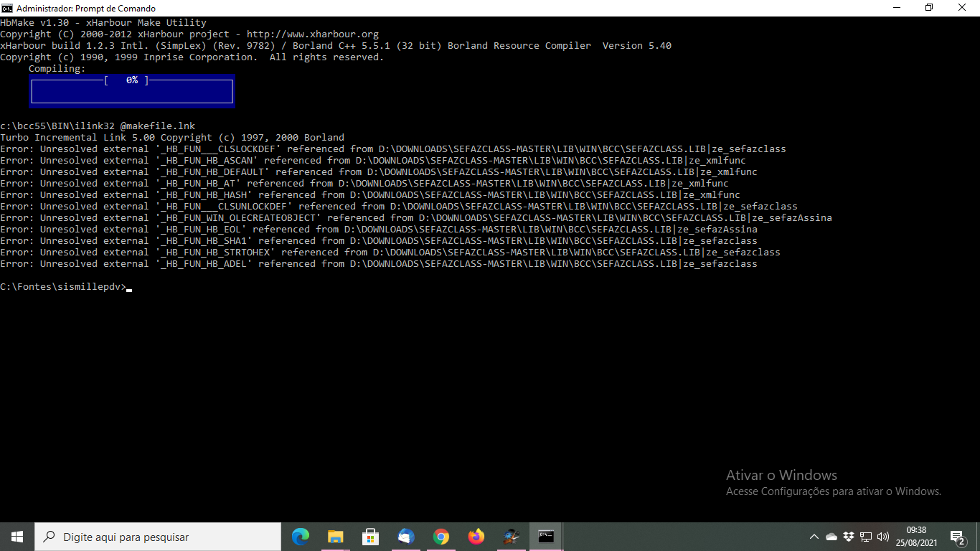Image resolution: width=980 pixels, height=551 pixels.
Task: Launch Google Chrome from the taskbar
Action: coord(440,537)
